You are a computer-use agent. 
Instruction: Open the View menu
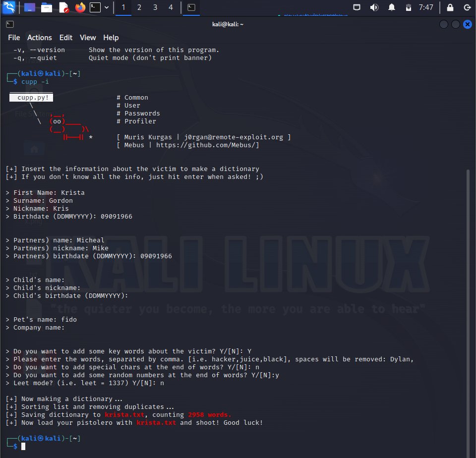click(x=88, y=38)
